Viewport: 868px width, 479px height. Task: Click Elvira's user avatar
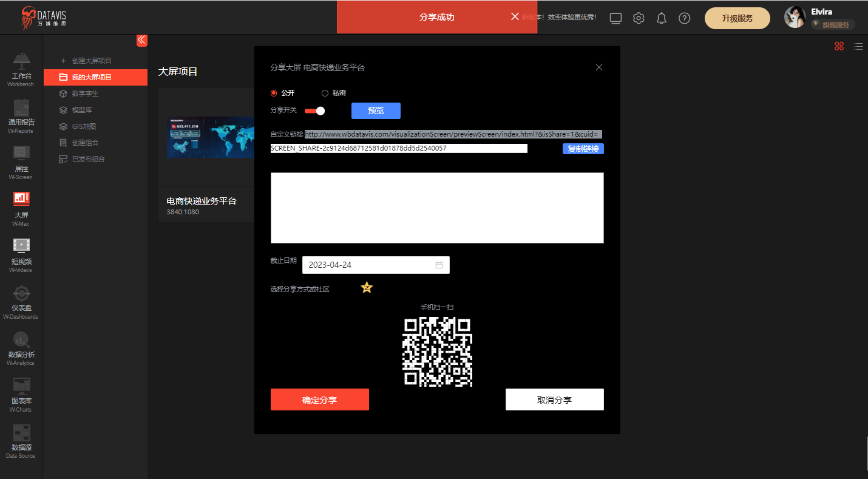(x=795, y=18)
